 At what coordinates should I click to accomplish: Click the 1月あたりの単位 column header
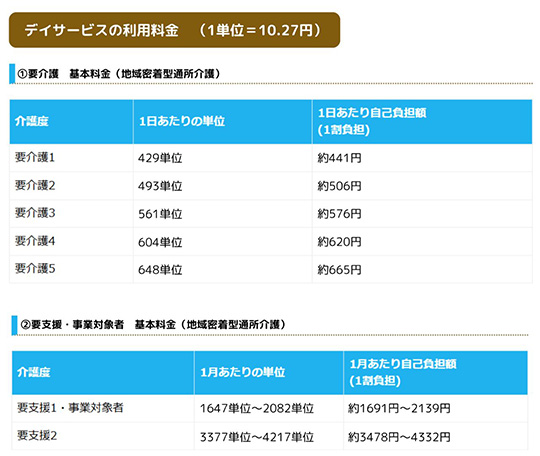click(269, 373)
